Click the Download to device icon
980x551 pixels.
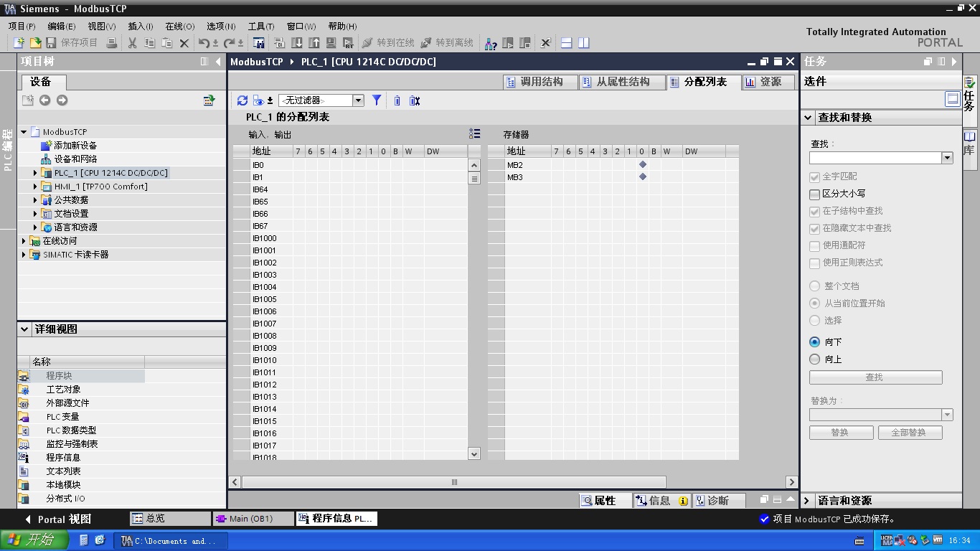(297, 43)
